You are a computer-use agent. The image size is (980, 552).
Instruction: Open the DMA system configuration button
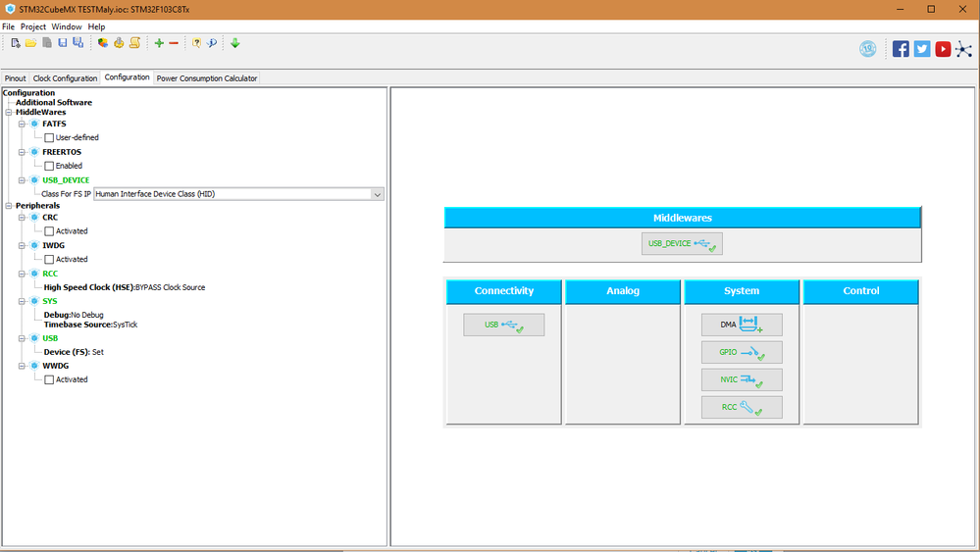coord(742,325)
